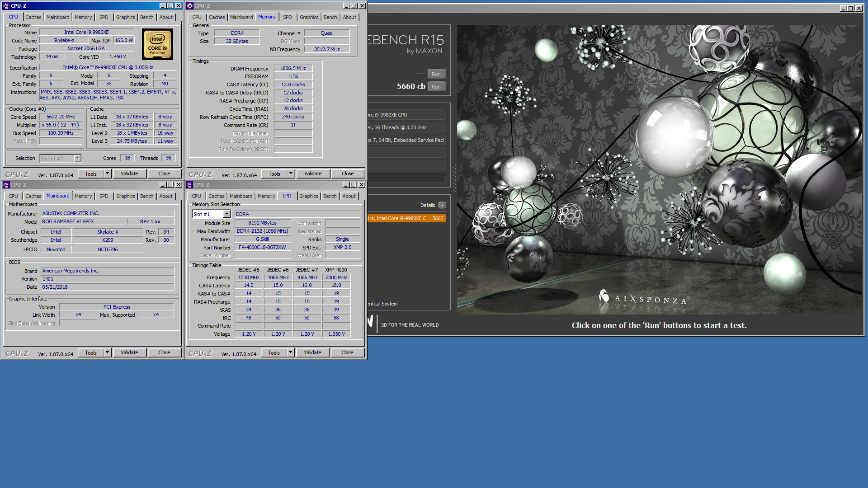Switch to Caches tab in CPU window
868x488 pixels.
tap(33, 17)
